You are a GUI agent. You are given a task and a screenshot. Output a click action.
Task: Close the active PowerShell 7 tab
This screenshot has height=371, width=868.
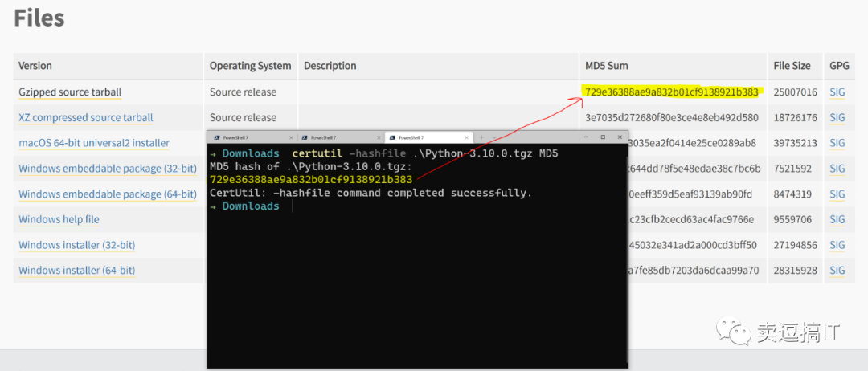pyautogui.click(x=467, y=137)
